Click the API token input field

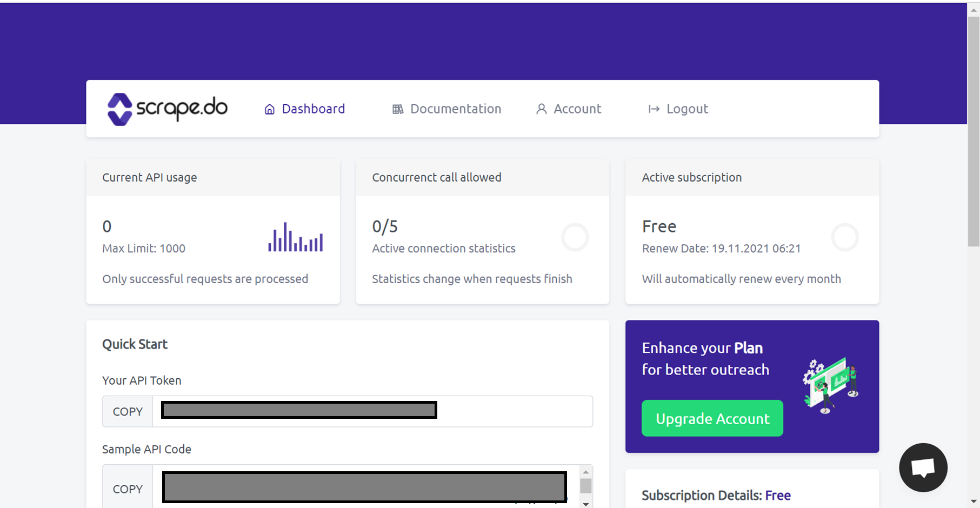pyautogui.click(x=514, y=412)
